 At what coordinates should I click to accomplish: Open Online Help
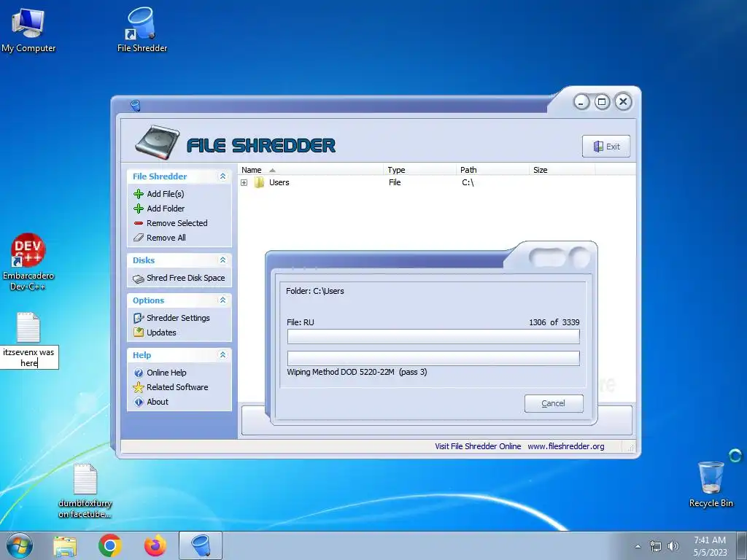[x=166, y=373]
